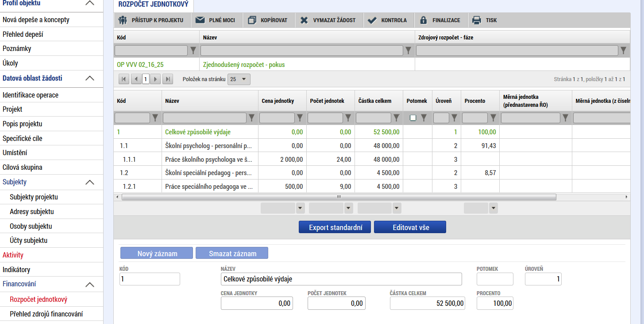Click scrollbar right arrow of budget table
The image size is (644, 324).
pyautogui.click(x=626, y=197)
